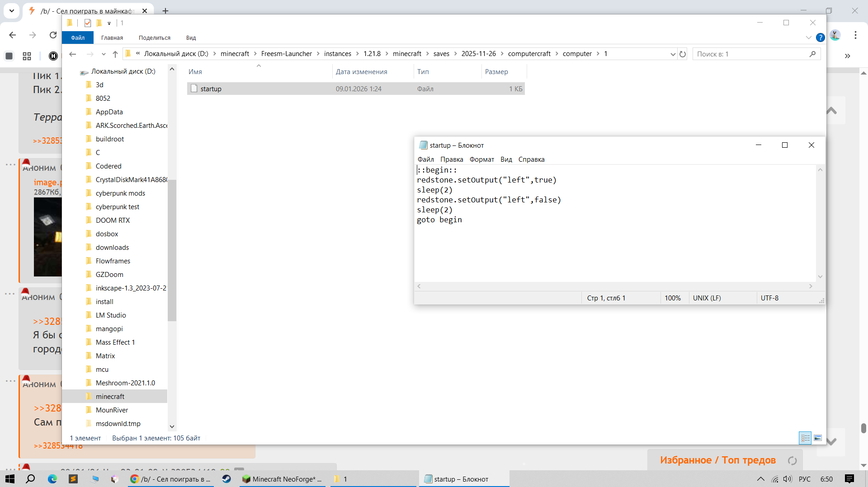The width and height of the screenshot is (868, 487).
Task: Click the browser page scrollbar thumb
Action: 863,428
